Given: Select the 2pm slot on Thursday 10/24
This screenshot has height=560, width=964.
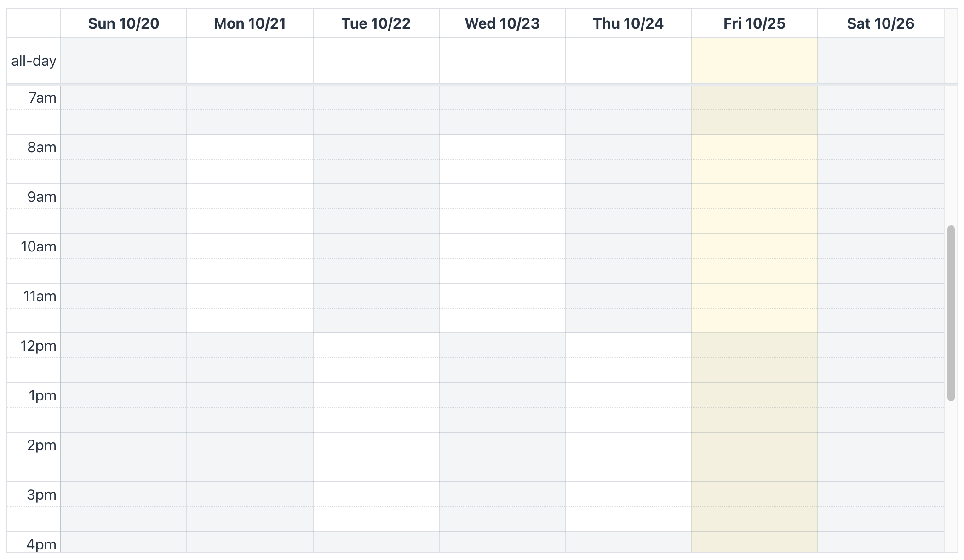Looking at the screenshot, I should click(x=628, y=445).
